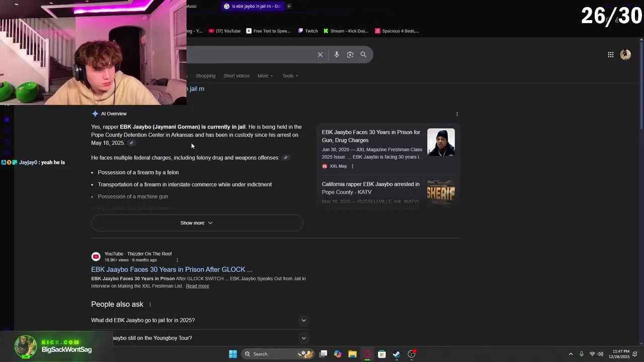Open People also ask options menu
Viewport: 644px width, 362px height.
pos(150,305)
